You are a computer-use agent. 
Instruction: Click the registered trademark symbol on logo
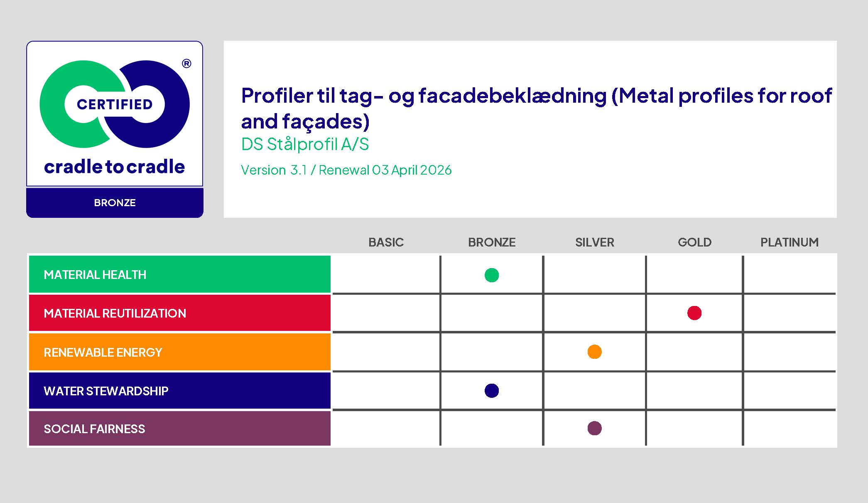click(x=186, y=64)
